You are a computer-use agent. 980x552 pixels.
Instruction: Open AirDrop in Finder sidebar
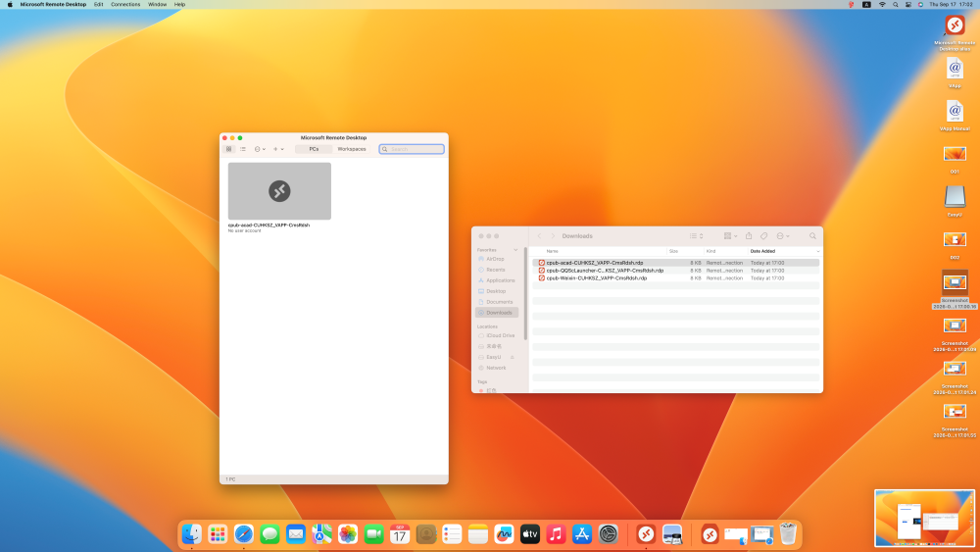point(496,259)
